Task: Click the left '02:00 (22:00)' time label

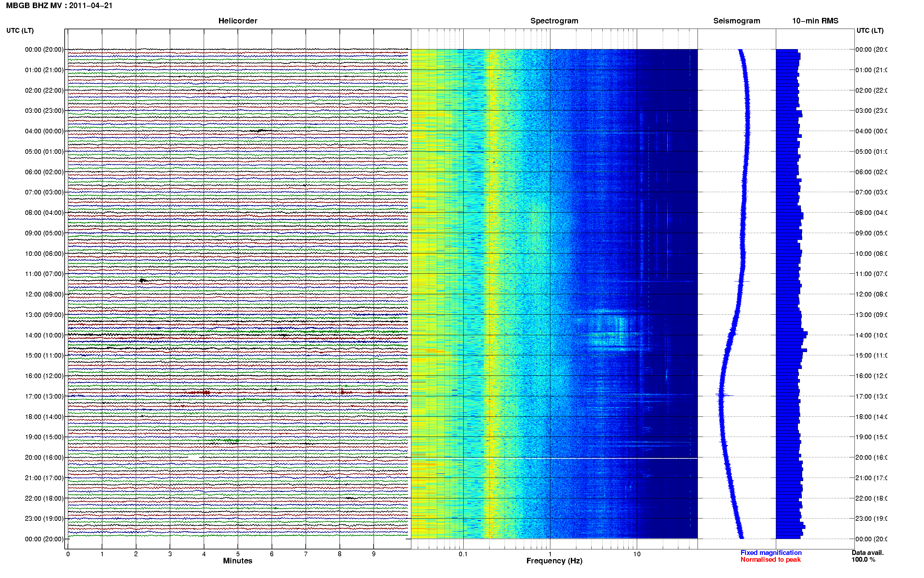Action: (44, 90)
